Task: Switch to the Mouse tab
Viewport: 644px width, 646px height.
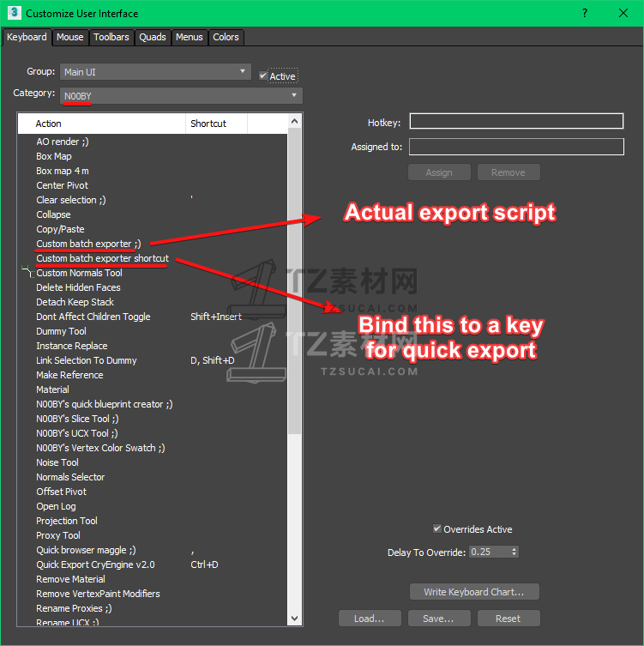Action: click(x=69, y=37)
